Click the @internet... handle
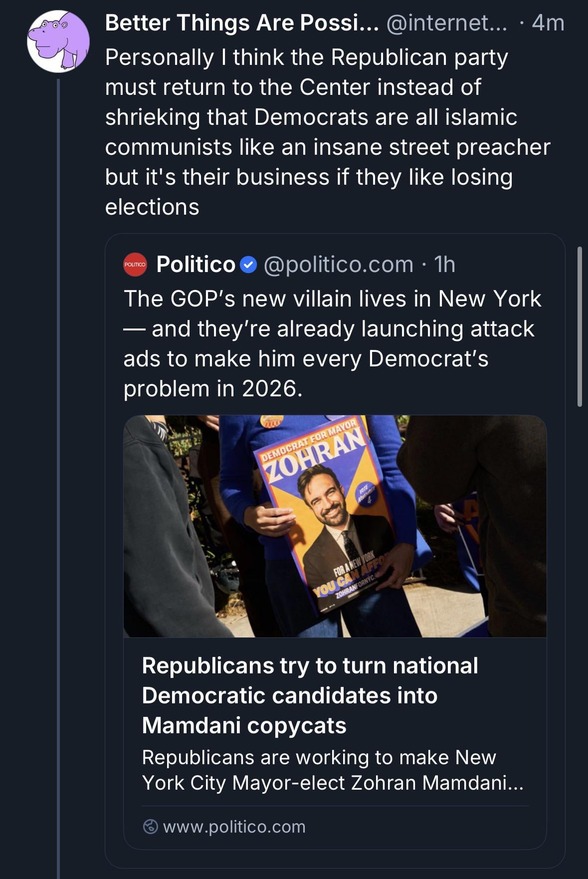The image size is (588, 879). coord(446,23)
